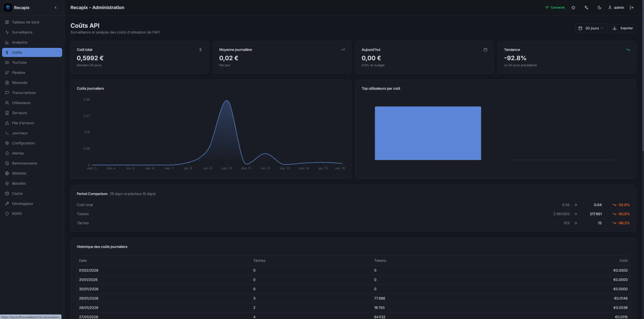The width and height of the screenshot is (644, 319).
Task: Click the calendar icon in Aujourd'hui card
Action: (x=485, y=50)
